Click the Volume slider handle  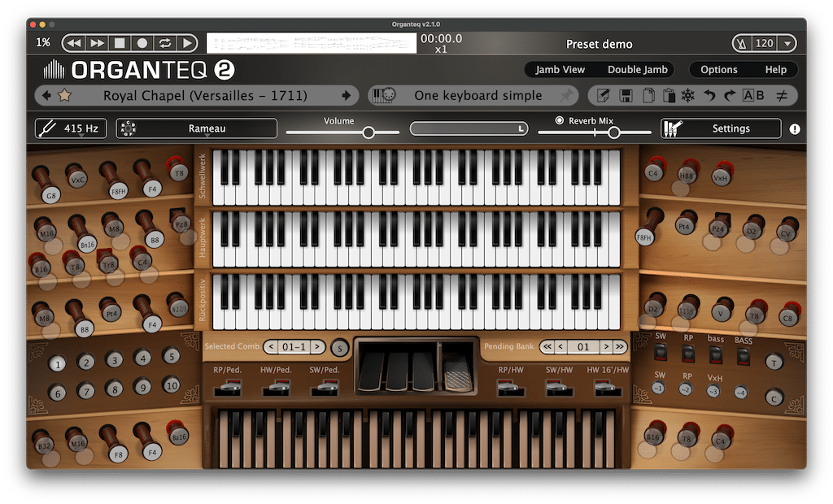click(x=369, y=133)
